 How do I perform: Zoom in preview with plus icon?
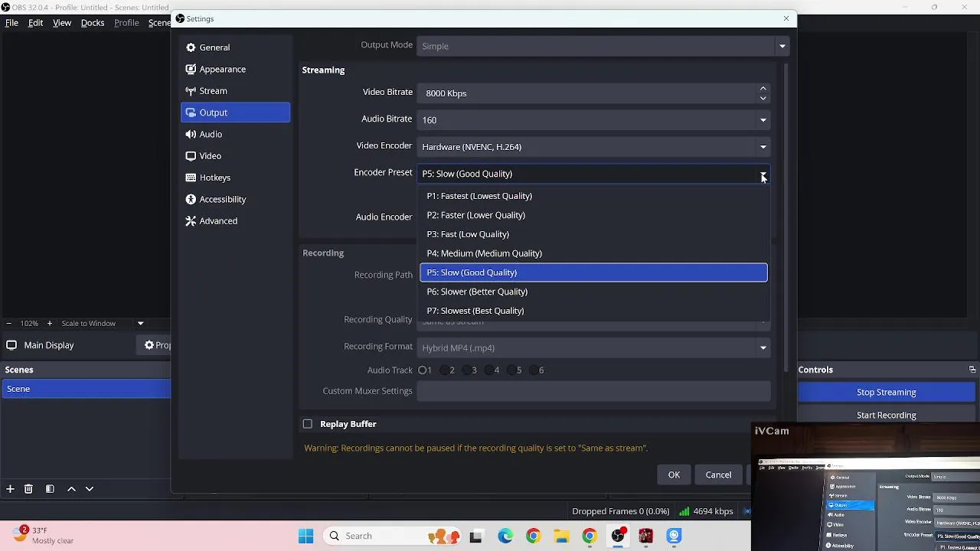click(49, 323)
